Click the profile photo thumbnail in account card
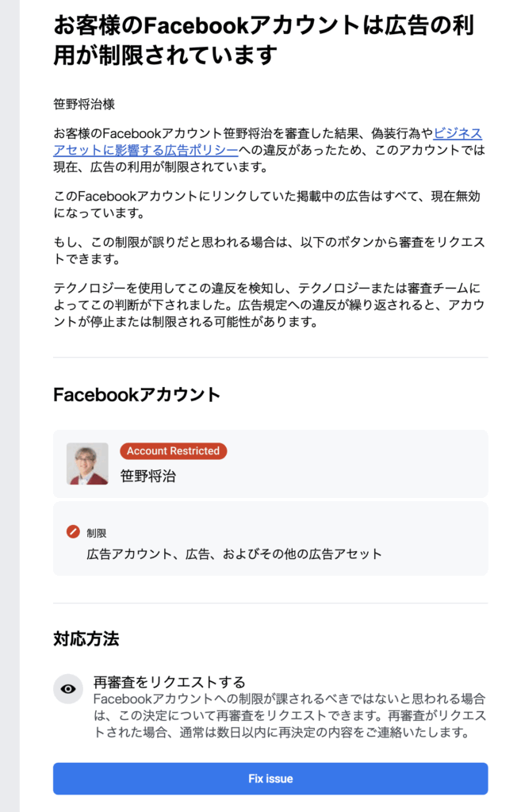The height and width of the screenshot is (812, 517). pos(87,464)
